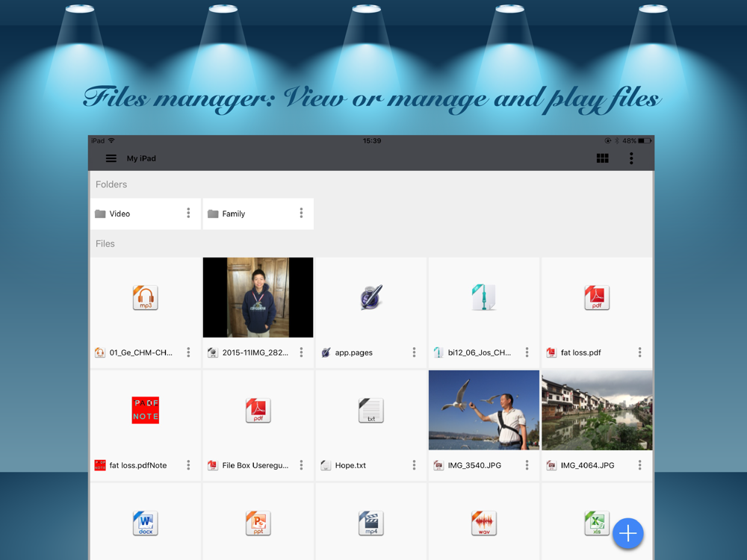Tap the small note icon beside fat loss.pdfNote
This screenshot has height=560, width=747.
pos(99,465)
